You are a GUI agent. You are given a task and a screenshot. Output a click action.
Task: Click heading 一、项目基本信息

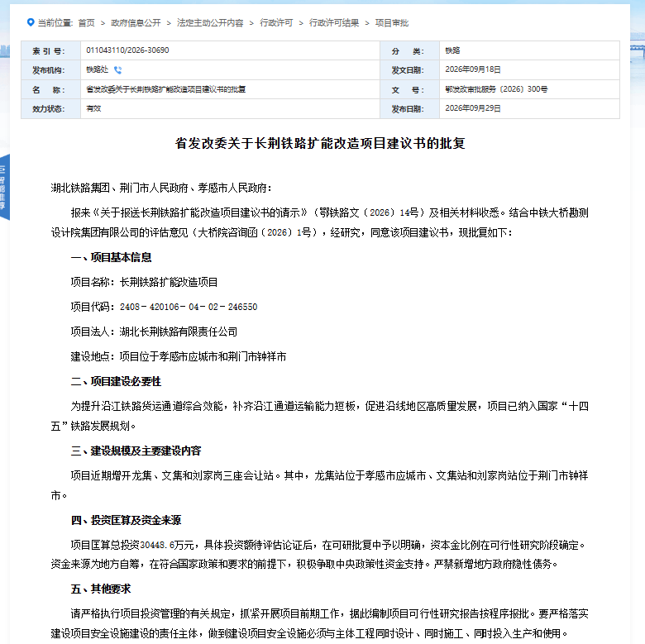[111, 257]
